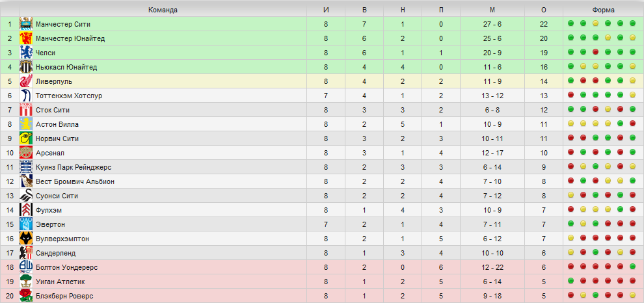Click the Manchester City club crest

coord(26,24)
